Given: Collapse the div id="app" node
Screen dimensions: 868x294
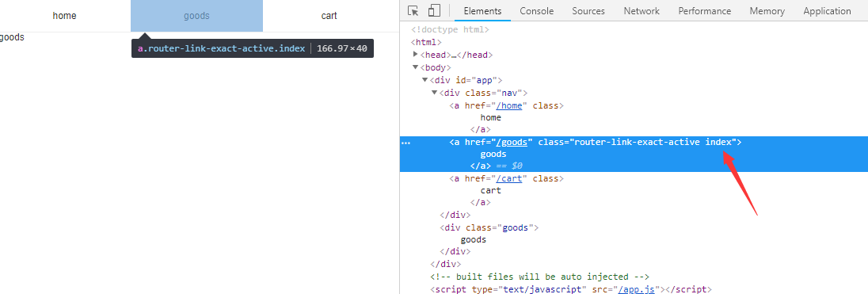Looking at the screenshot, I should 425,80.
